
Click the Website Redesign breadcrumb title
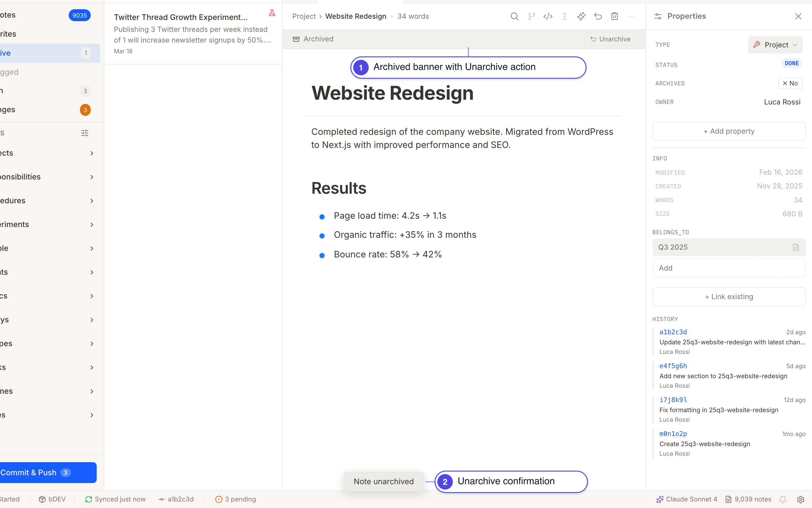[x=356, y=16]
